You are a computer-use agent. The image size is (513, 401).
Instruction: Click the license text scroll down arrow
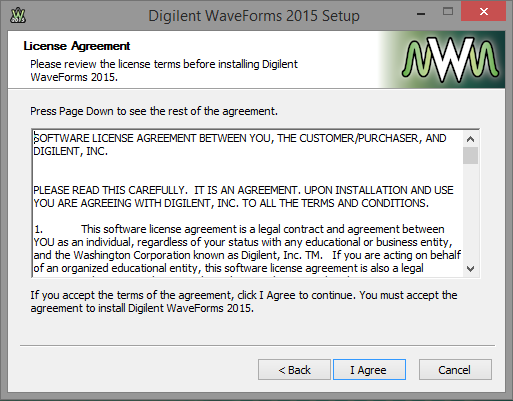[470, 269]
